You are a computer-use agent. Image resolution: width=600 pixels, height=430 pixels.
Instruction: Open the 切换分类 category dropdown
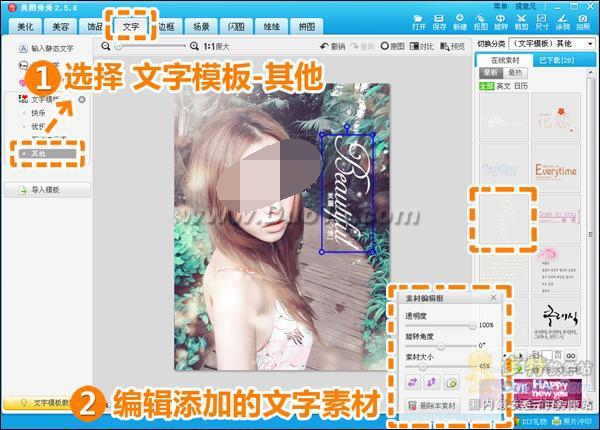[x=553, y=44]
